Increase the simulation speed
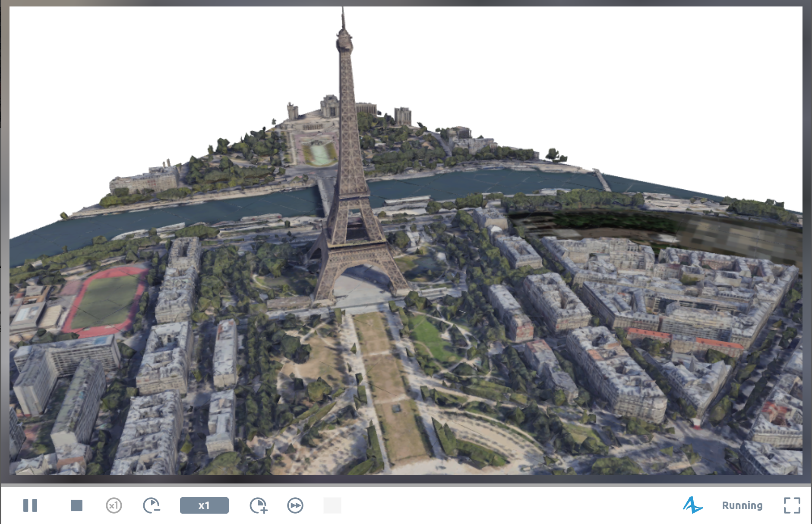 pos(258,505)
